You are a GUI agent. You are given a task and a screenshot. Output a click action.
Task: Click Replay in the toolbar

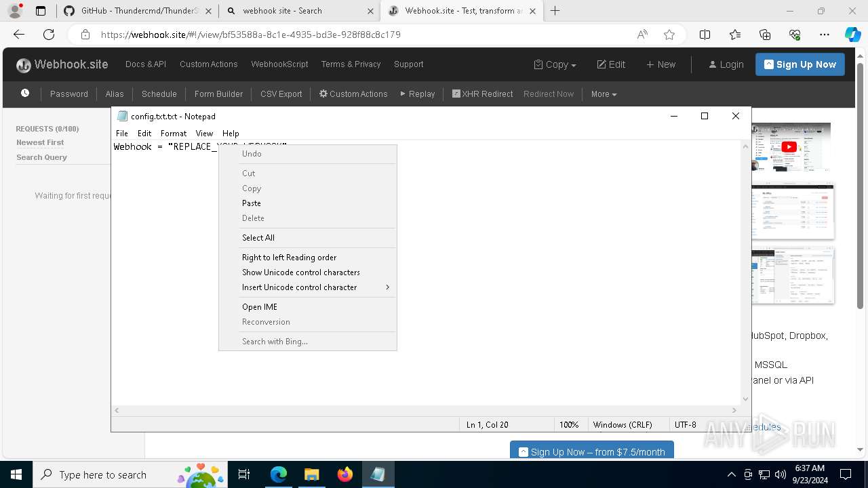click(x=417, y=94)
